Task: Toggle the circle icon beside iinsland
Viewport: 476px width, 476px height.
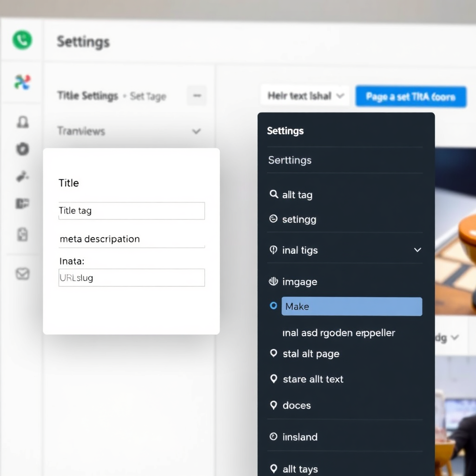Action: tap(273, 436)
